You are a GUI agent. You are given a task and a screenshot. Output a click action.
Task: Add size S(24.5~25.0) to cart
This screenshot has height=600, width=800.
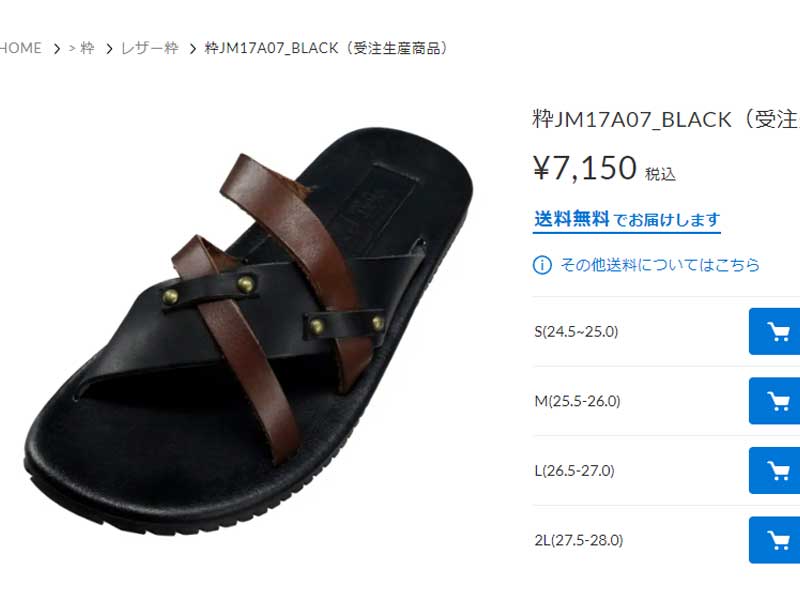774,332
